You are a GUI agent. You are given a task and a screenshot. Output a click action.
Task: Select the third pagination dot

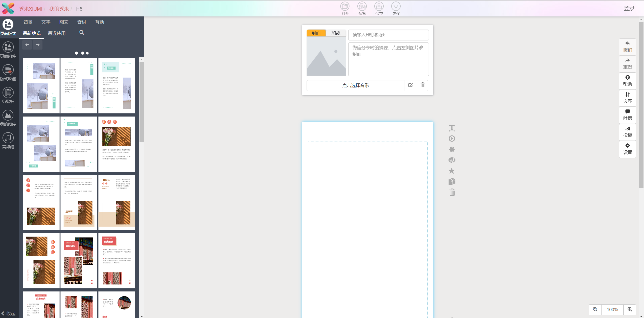click(87, 53)
